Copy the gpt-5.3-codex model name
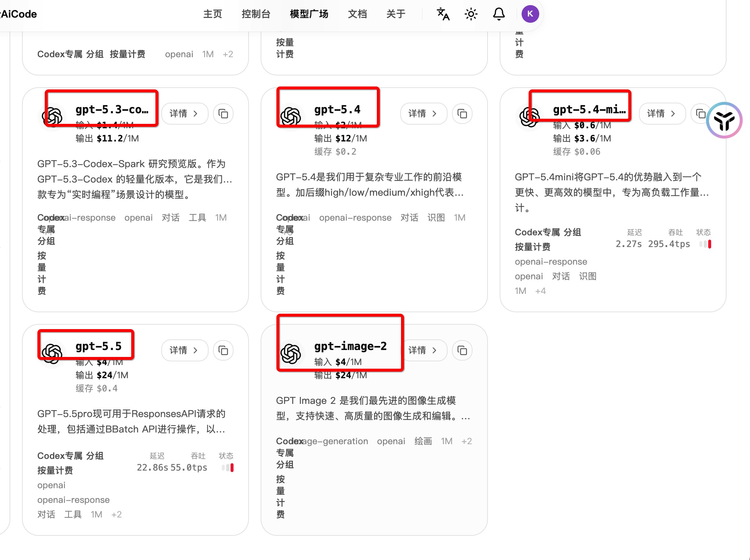This screenshot has width=750, height=560. point(223,114)
